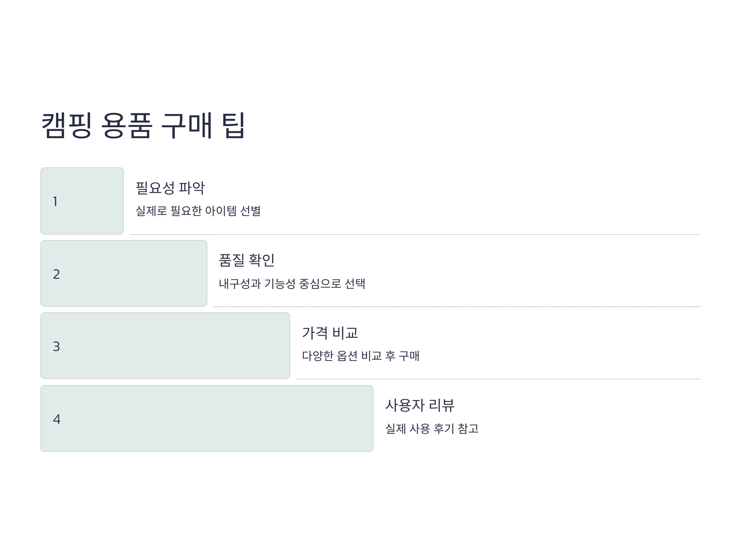The image size is (747, 560).
Task: Select the step 1 box
Action: click(82, 201)
